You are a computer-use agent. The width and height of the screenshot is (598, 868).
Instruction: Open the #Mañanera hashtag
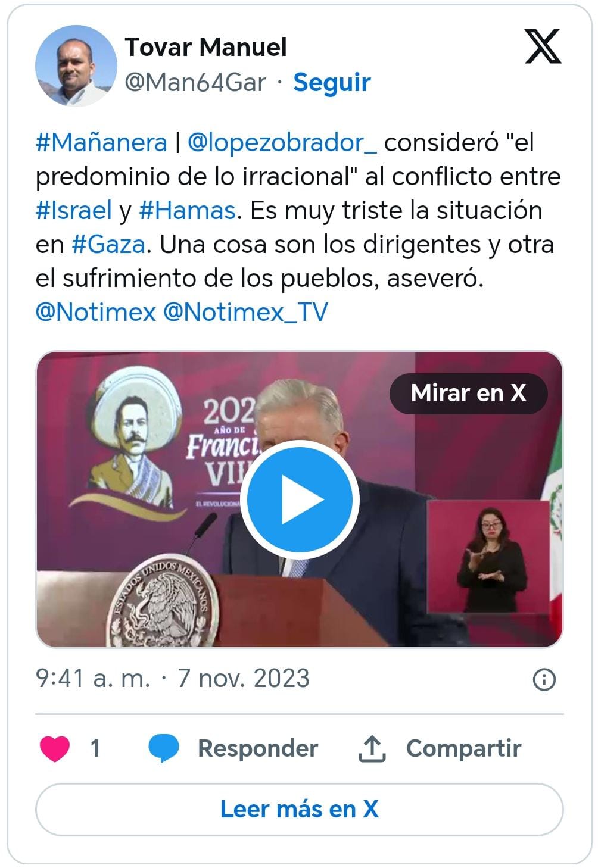[101, 142]
